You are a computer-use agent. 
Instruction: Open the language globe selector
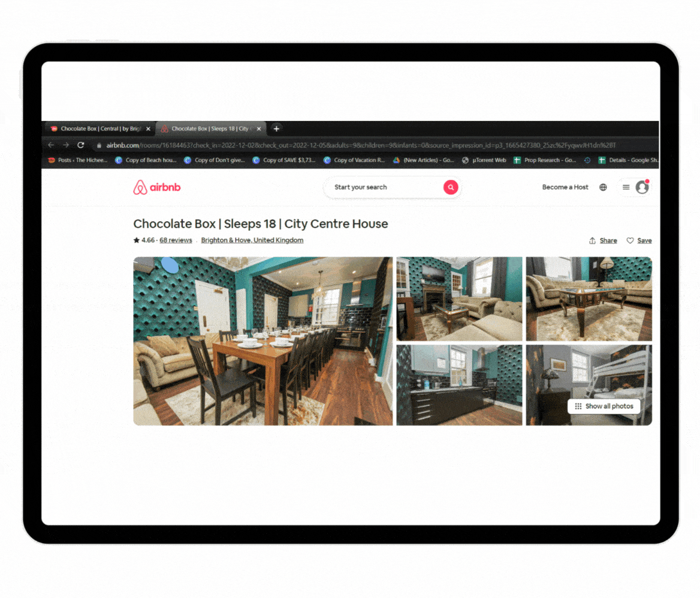click(603, 188)
